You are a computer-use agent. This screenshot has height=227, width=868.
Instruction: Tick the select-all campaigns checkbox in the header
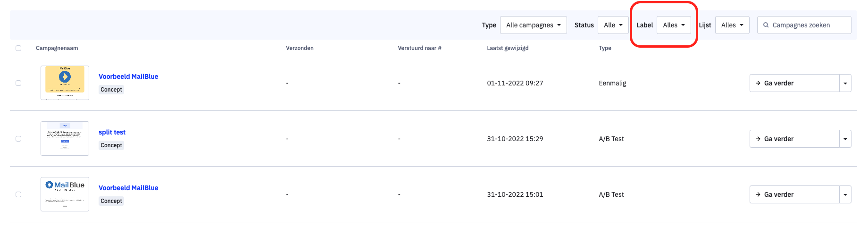pos(18,48)
